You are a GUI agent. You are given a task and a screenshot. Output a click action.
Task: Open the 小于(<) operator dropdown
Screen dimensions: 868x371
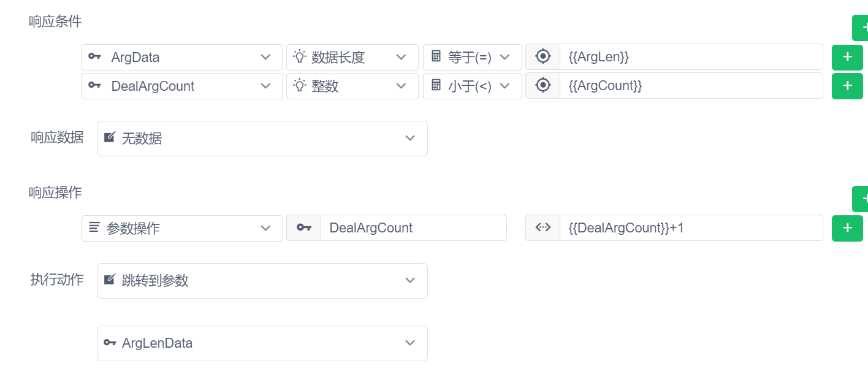(x=472, y=86)
